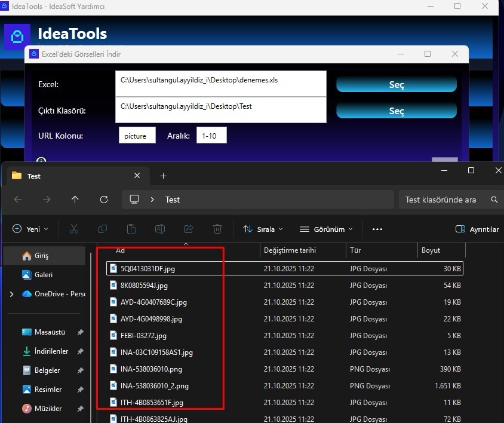Click the Cut scissors icon in toolbar
This screenshot has height=423, width=504.
pos(74,229)
